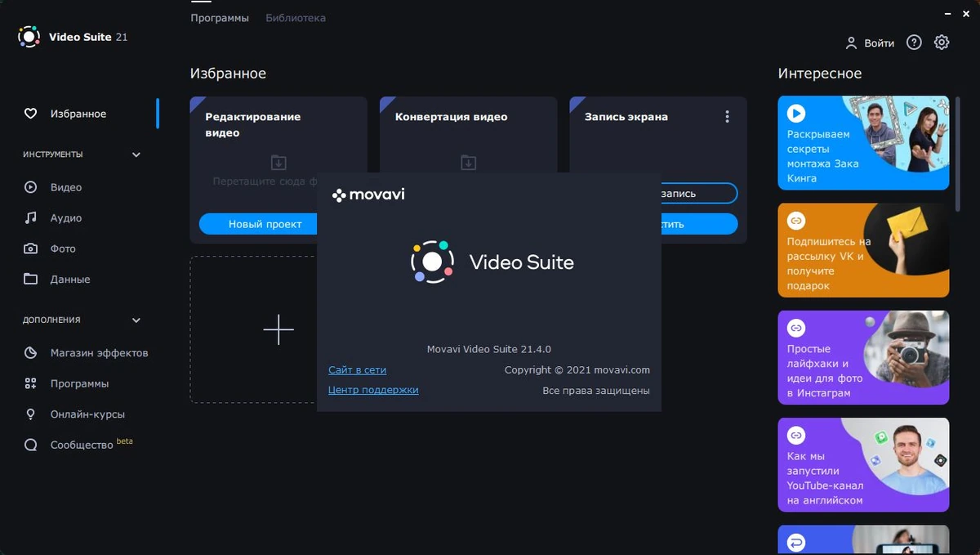Click the play icon on Зак Кинг card
The height and width of the screenshot is (555, 980).
[x=796, y=114]
